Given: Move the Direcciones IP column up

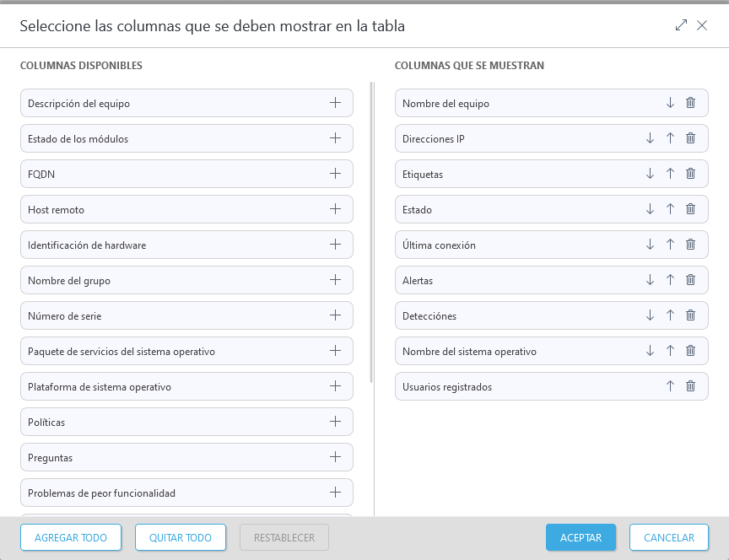Looking at the screenshot, I should click(670, 138).
